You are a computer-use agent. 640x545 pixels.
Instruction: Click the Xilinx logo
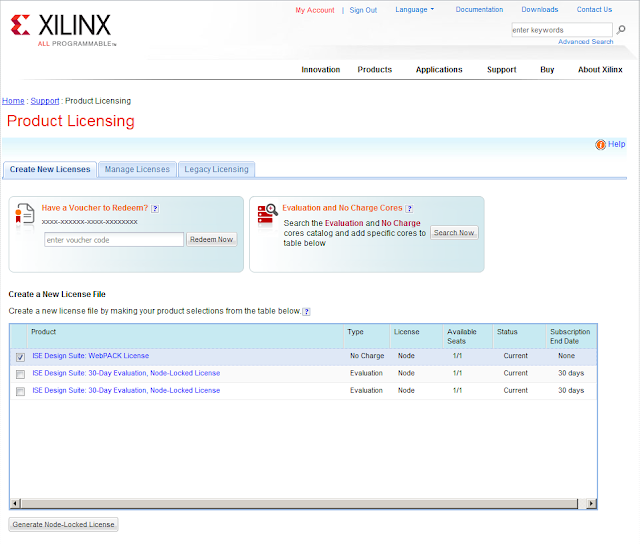pyautogui.click(x=62, y=30)
